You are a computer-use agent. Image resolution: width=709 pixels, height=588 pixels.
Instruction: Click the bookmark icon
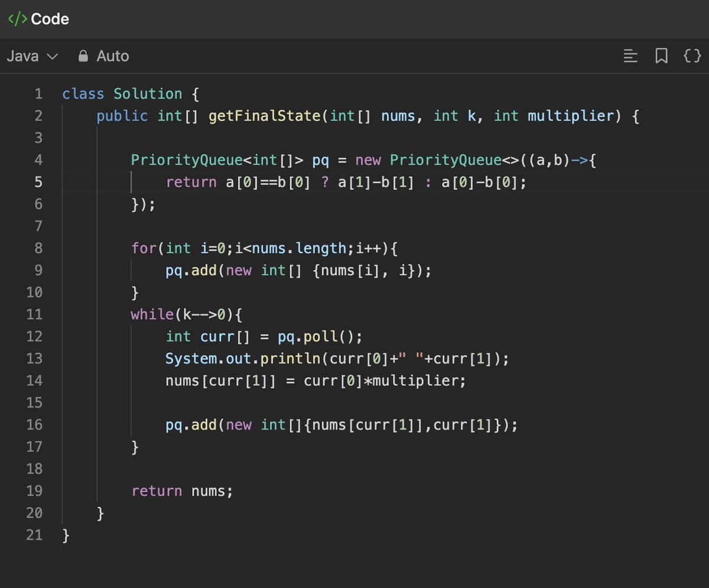(662, 56)
